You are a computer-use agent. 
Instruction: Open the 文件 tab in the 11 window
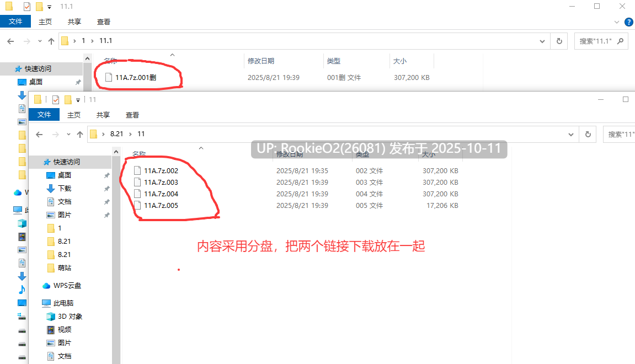click(44, 115)
